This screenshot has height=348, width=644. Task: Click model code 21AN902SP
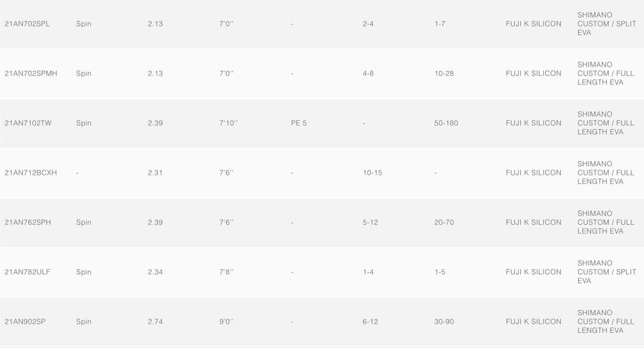coord(25,322)
